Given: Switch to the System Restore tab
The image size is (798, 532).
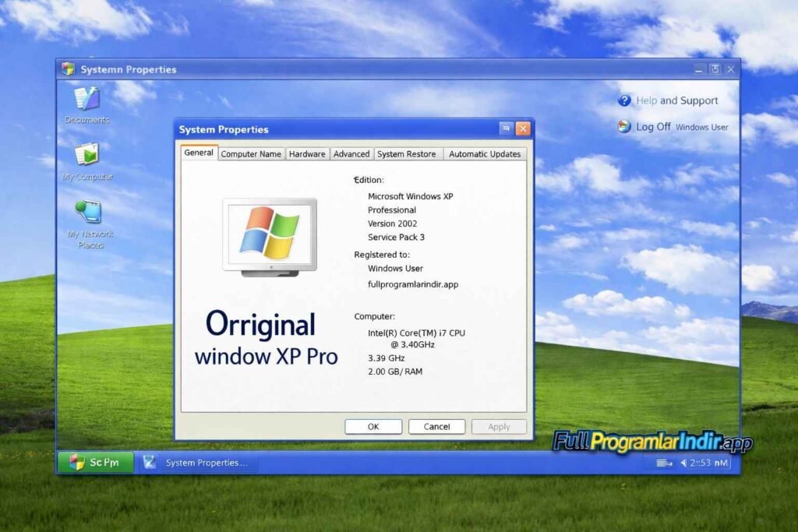Looking at the screenshot, I should 408,153.
